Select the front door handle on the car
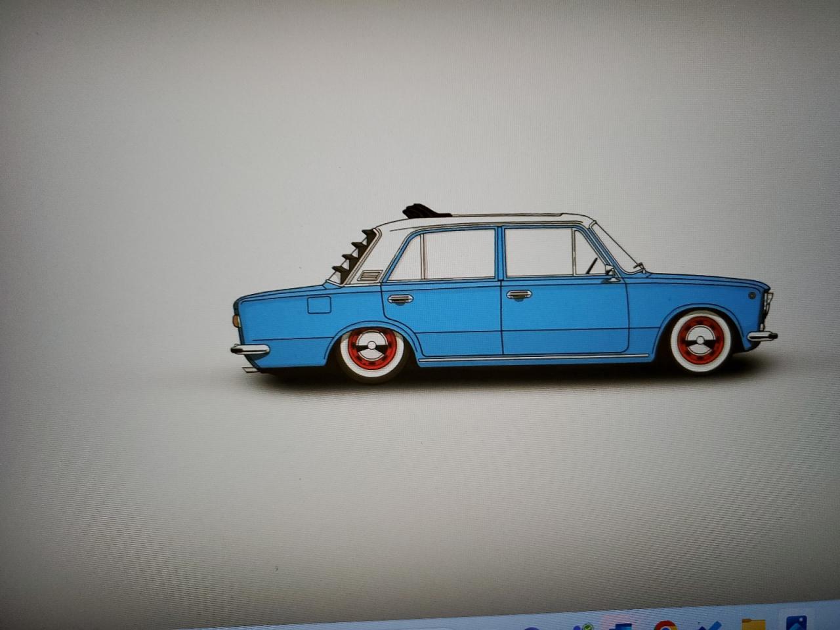The width and height of the screenshot is (840, 630). (518, 295)
